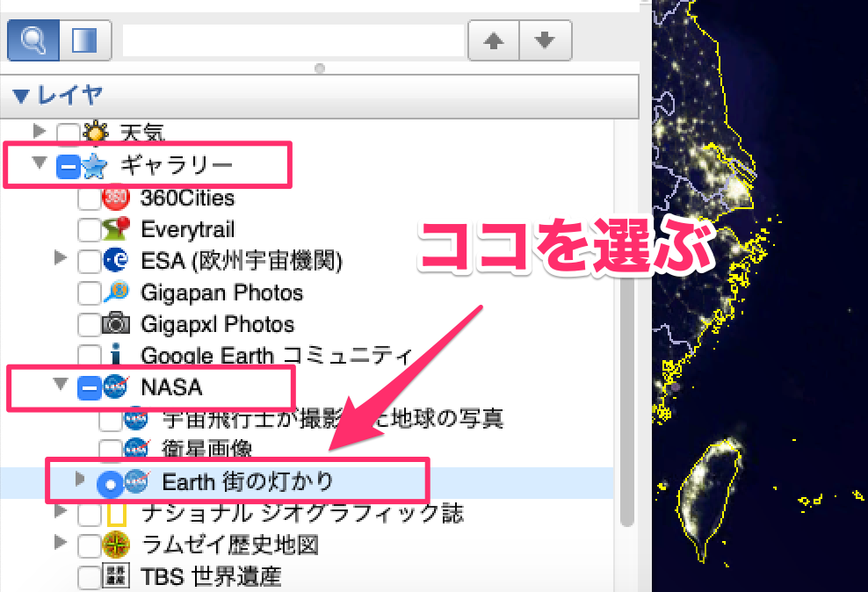The width and height of the screenshot is (868, 592).
Task: Click the Everytrail layer icon
Action: 116,229
